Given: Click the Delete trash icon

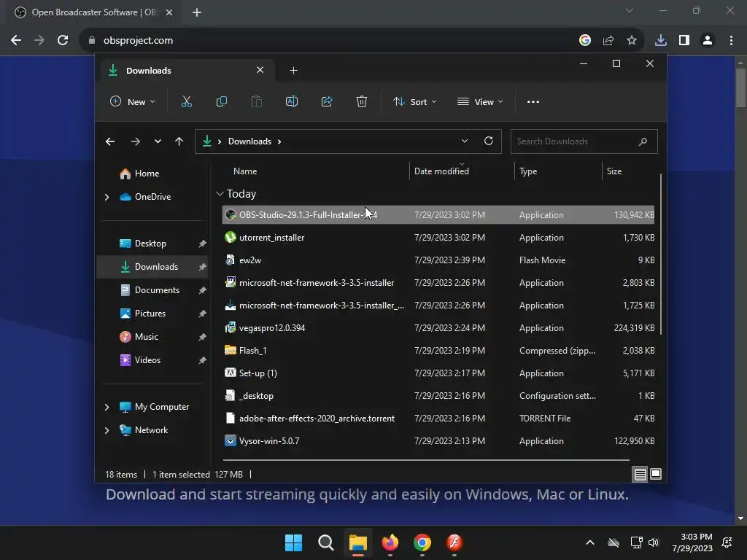Looking at the screenshot, I should 362,102.
